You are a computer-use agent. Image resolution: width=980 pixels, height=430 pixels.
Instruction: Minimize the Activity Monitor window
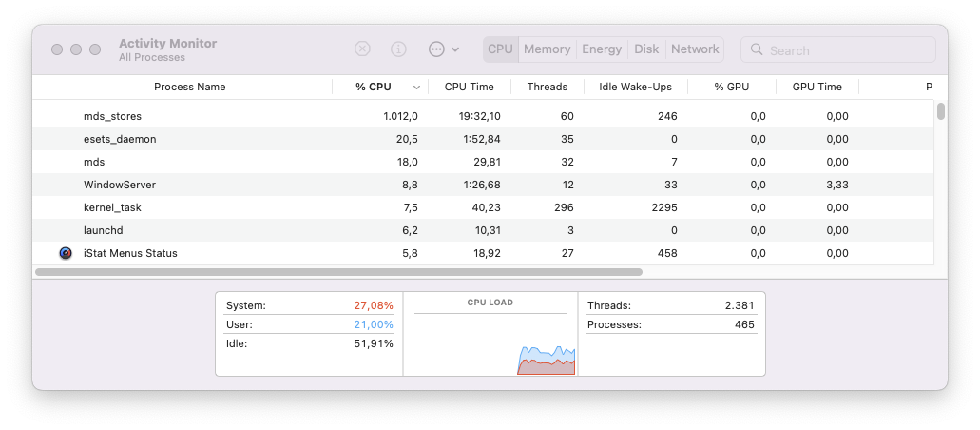(x=76, y=49)
